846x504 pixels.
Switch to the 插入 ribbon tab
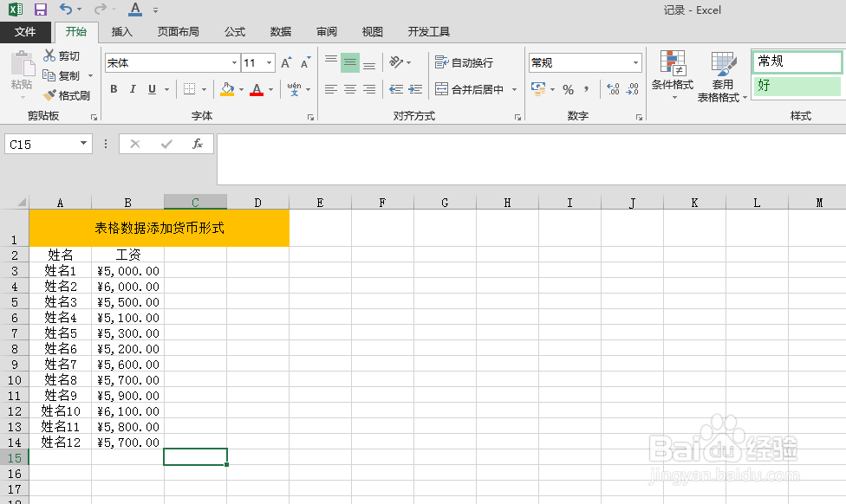[x=120, y=31]
